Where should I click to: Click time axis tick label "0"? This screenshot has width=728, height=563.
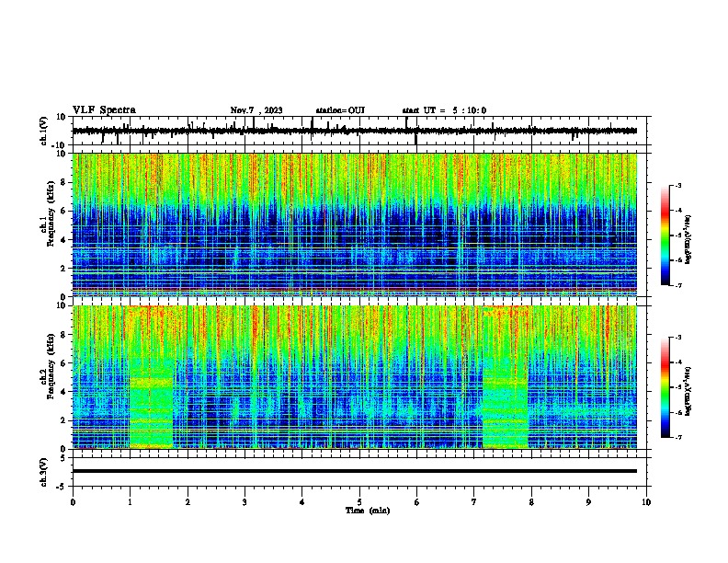73,502
